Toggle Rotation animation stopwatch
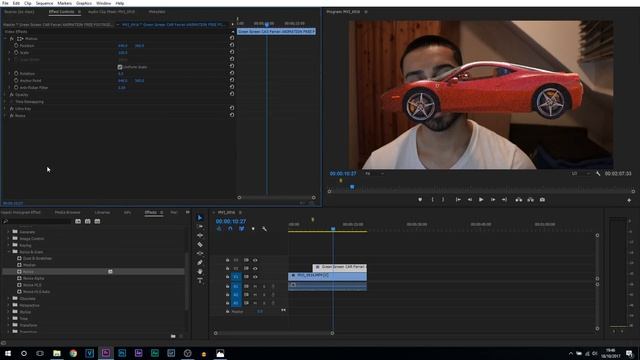 coord(16,73)
